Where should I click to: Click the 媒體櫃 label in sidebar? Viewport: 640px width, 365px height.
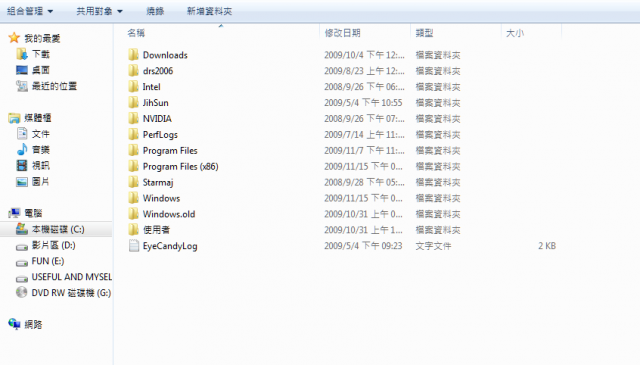[38, 118]
